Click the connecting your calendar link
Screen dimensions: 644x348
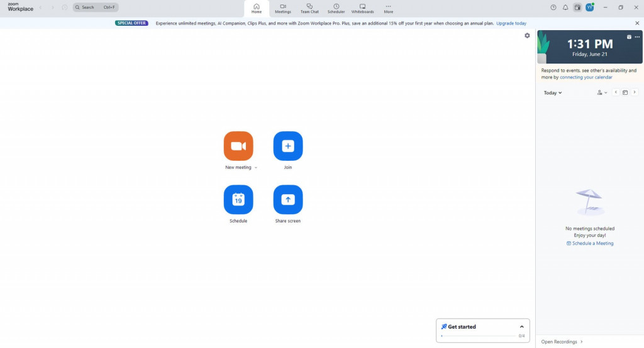coord(586,77)
